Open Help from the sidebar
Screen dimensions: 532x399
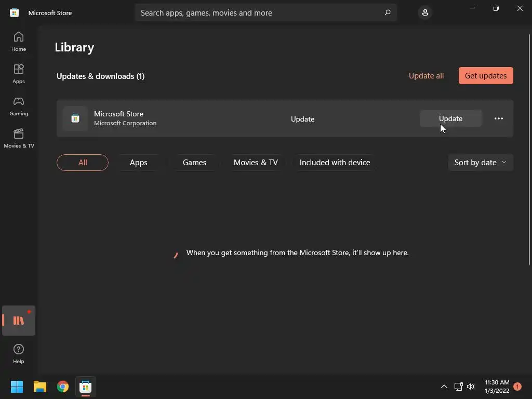(x=19, y=354)
